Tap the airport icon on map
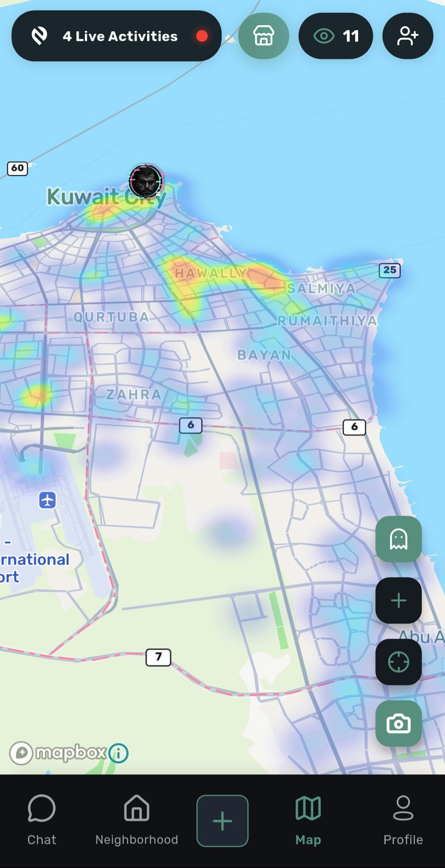 [47, 500]
